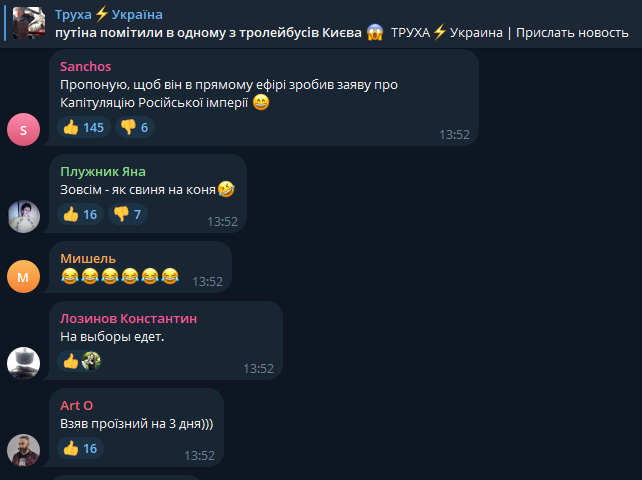The width and height of the screenshot is (642, 480).
Task: Click thumbs up reaction with 16 on Art O comment
Action: coord(80,448)
